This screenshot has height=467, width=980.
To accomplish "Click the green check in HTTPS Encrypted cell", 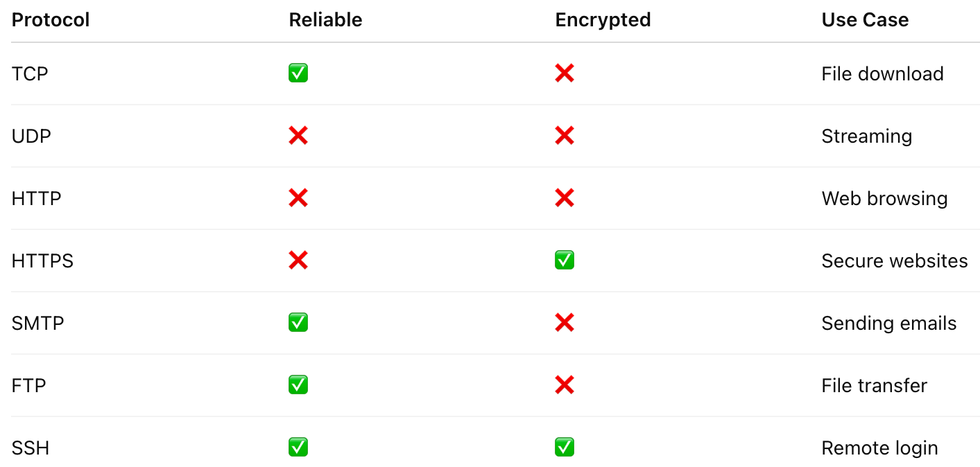I will click(x=565, y=261).
